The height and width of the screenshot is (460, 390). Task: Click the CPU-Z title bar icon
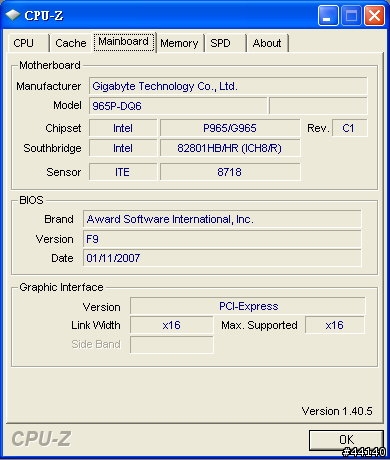[x=13, y=15]
